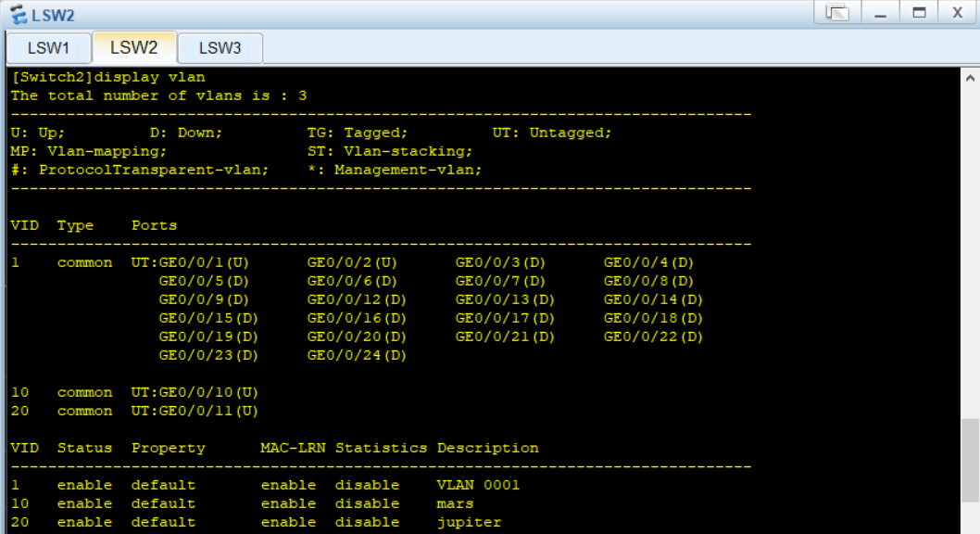Click the port entry GE0/0/13(D)
Viewport: 980px width, 534px height.
(505, 299)
